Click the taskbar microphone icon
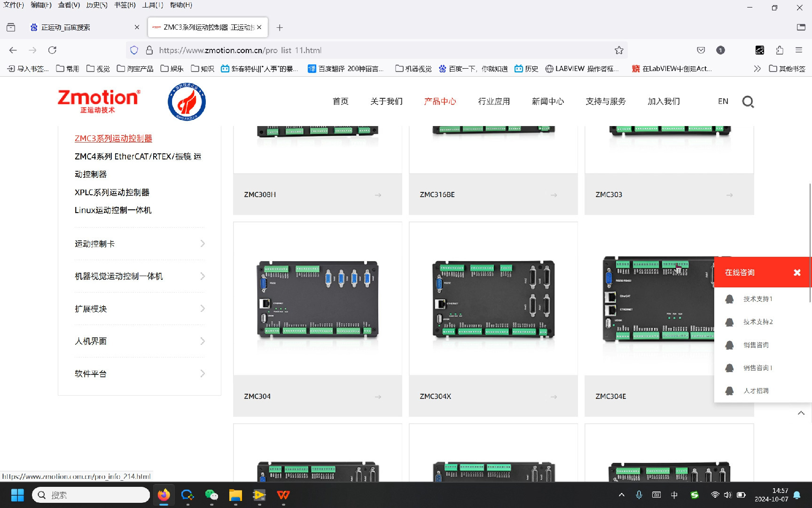 (639, 495)
